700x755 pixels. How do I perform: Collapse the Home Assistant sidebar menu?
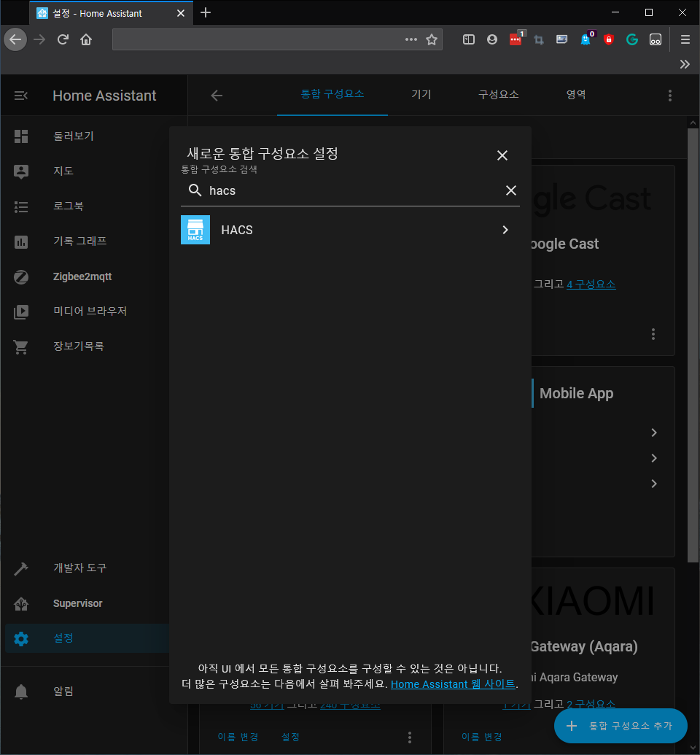[20, 96]
